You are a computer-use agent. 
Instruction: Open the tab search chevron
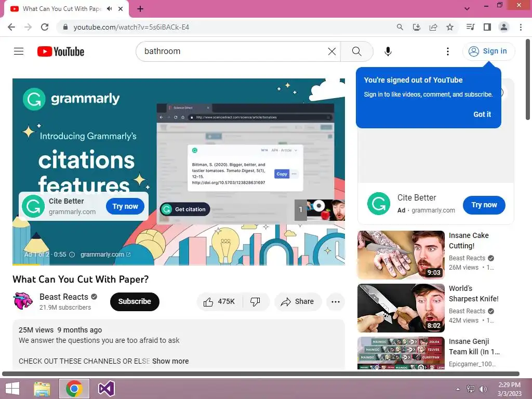tap(467, 9)
